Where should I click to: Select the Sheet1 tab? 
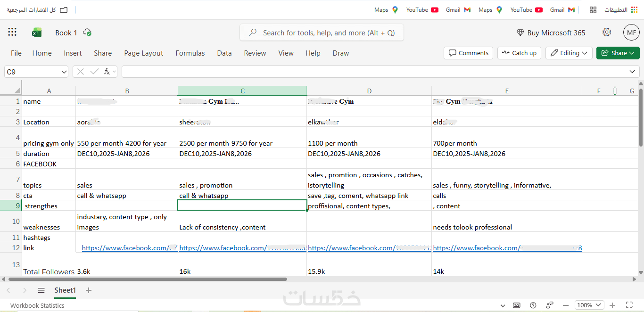point(65,290)
